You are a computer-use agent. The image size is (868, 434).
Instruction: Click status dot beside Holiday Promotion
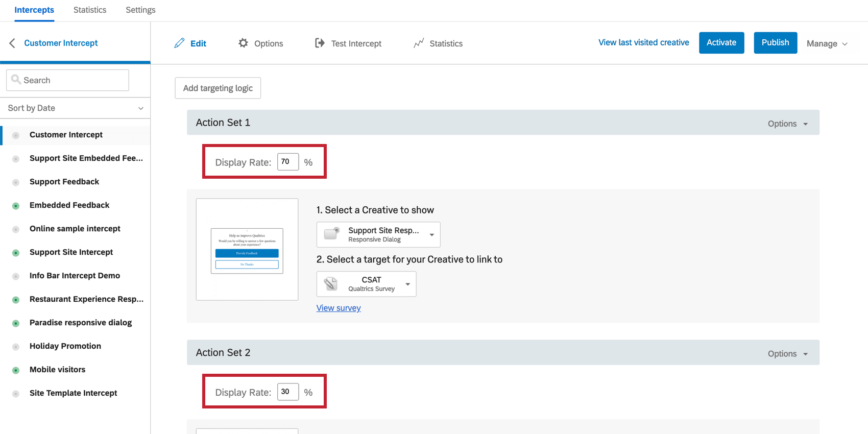pyautogui.click(x=16, y=347)
